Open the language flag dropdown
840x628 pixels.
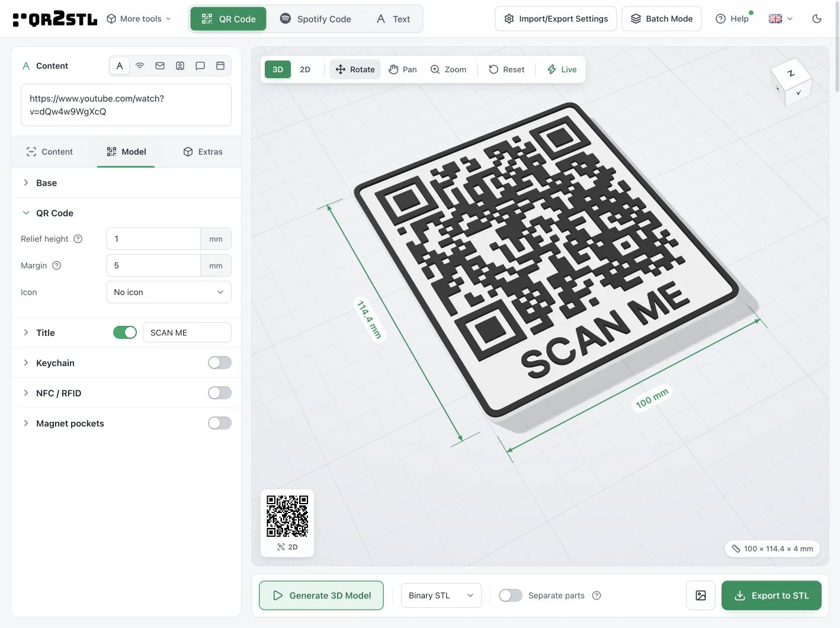pos(781,19)
